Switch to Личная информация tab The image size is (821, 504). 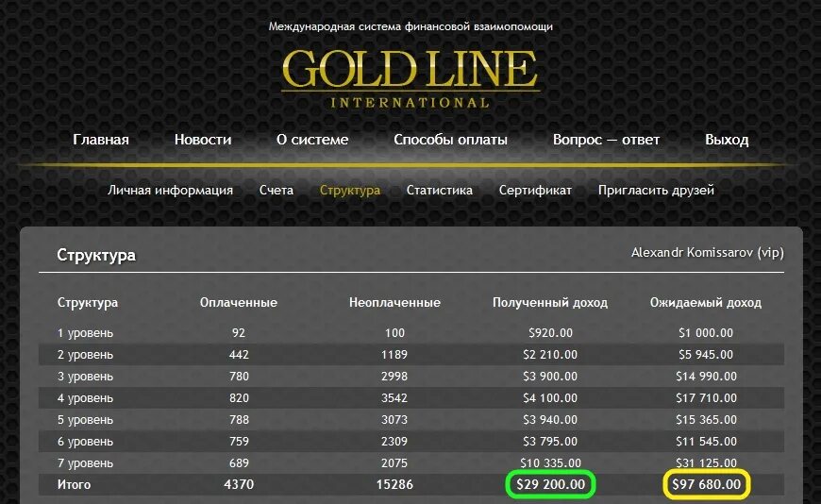tap(170, 190)
